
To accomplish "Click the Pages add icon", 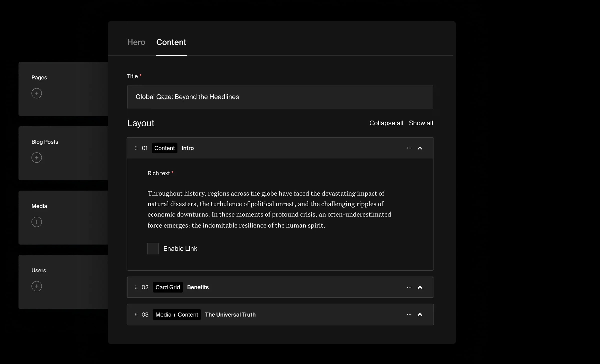I will tap(36, 93).
